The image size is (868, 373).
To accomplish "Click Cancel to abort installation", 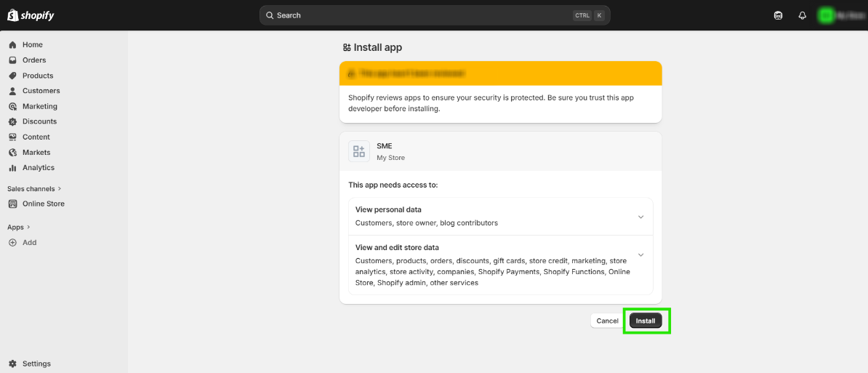I will tap(607, 321).
